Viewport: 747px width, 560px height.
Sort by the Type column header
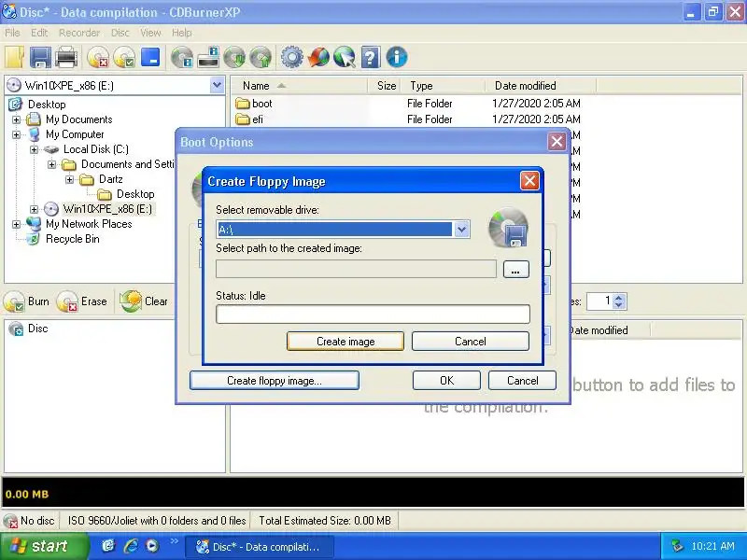[443, 86]
